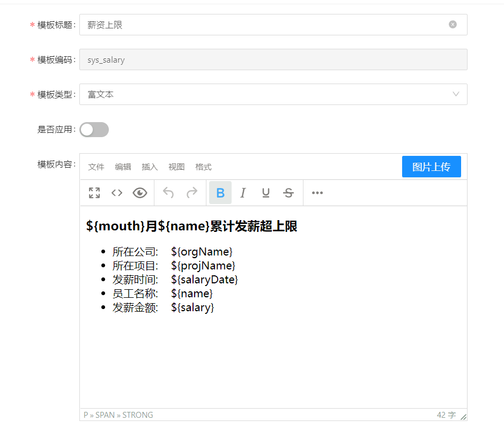Viewport: 504px width, 436px height.
Task: Click the bold heading line in editor
Action: (191, 227)
